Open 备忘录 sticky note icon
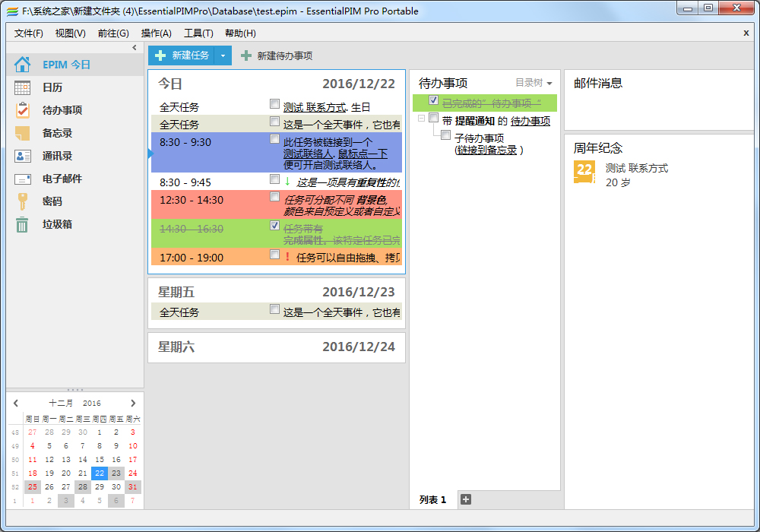This screenshot has width=760, height=532. 22,133
